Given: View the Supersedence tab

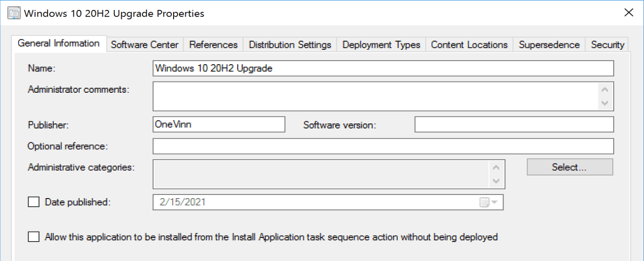Looking at the screenshot, I should click(x=549, y=45).
